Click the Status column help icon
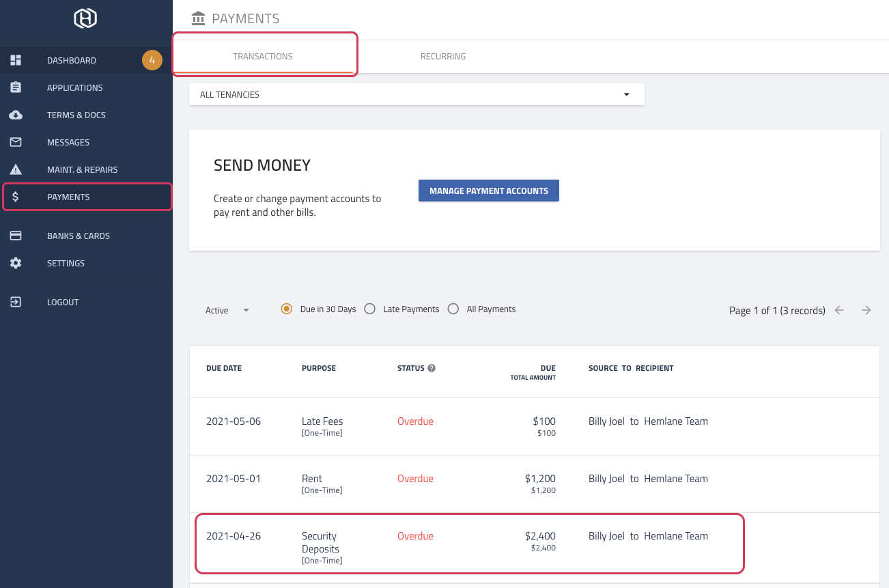 pyautogui.click(x=432, y=368)
